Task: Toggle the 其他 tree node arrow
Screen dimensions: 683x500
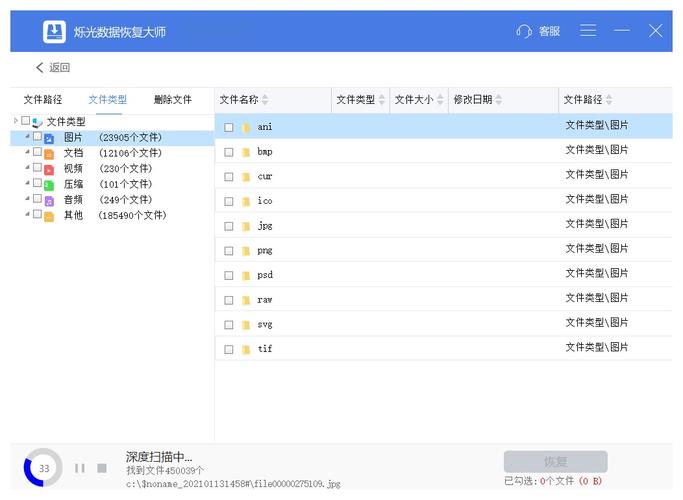Action: [27, 214]
